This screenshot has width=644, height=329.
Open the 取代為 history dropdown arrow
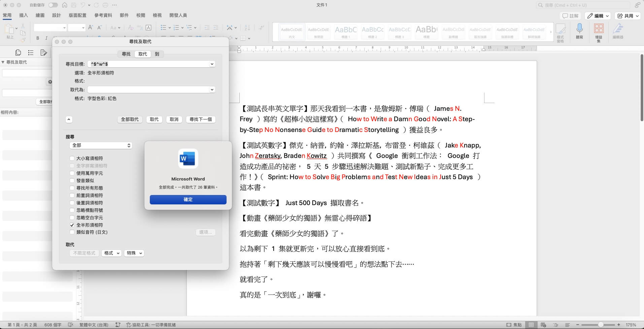click(x=212, y=90)
